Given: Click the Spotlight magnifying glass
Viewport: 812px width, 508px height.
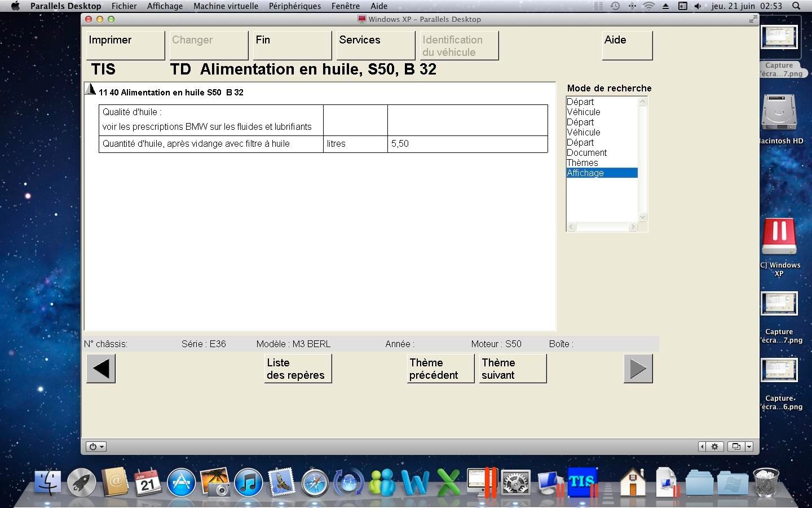Looking at the screenshot, I should point(796,6).
